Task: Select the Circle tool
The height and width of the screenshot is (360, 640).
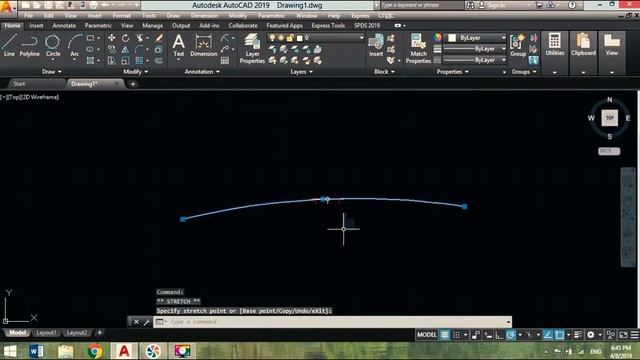Action: (x=53, y=46)
